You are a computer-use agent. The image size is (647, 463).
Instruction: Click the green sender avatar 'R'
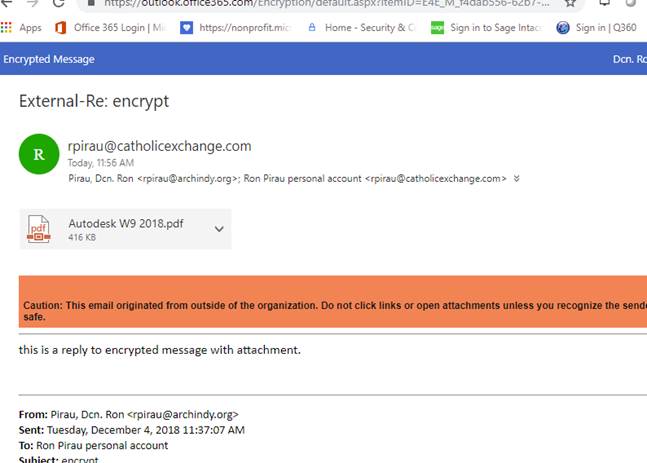tap(38, 154)
